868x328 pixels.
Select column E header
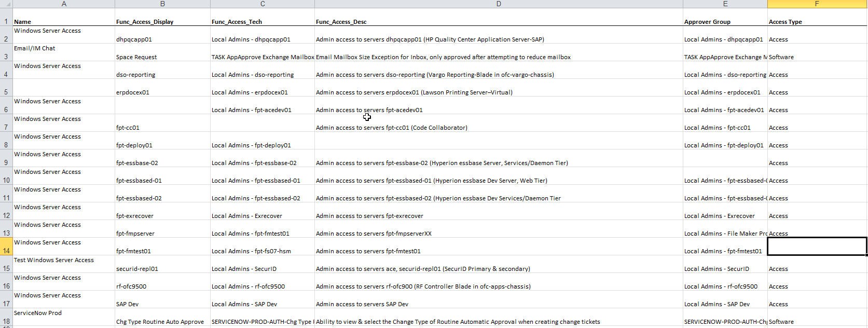click(725, 4)
